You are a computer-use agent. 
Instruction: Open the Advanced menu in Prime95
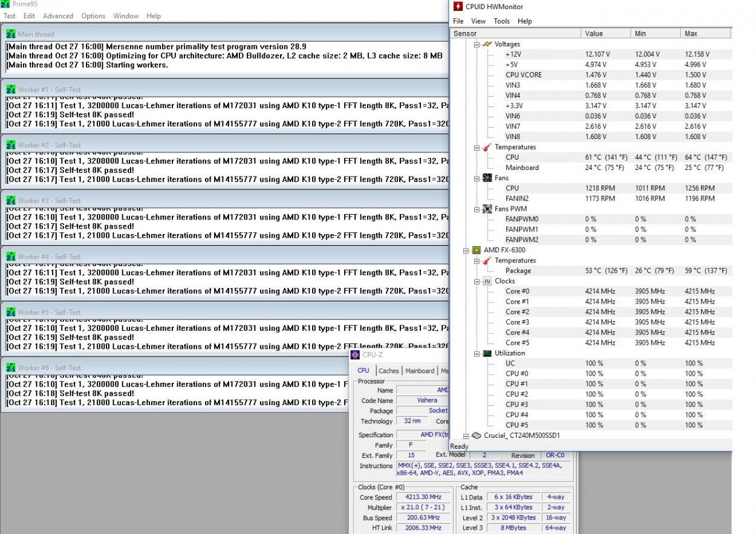click(x=58, y=16)
